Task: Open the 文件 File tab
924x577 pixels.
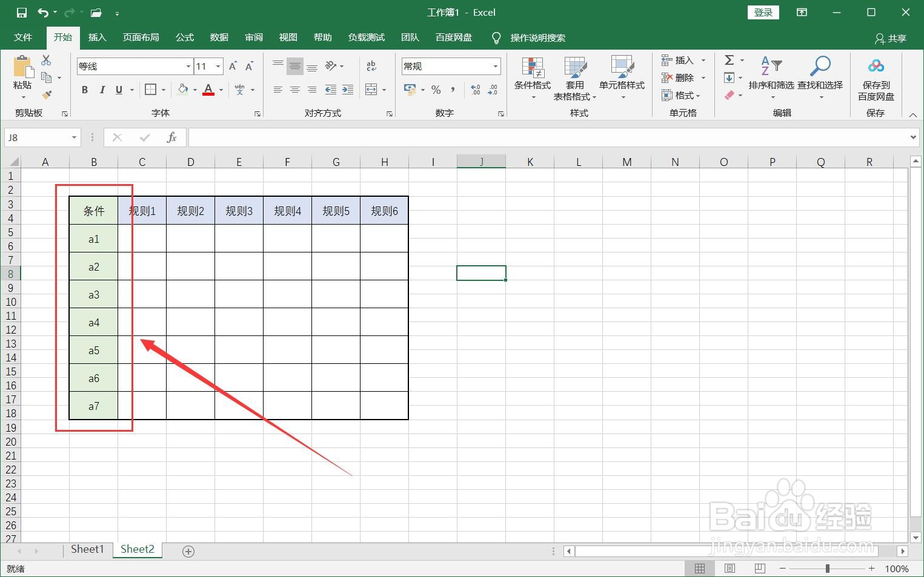Action: click(x=23, y=38)
